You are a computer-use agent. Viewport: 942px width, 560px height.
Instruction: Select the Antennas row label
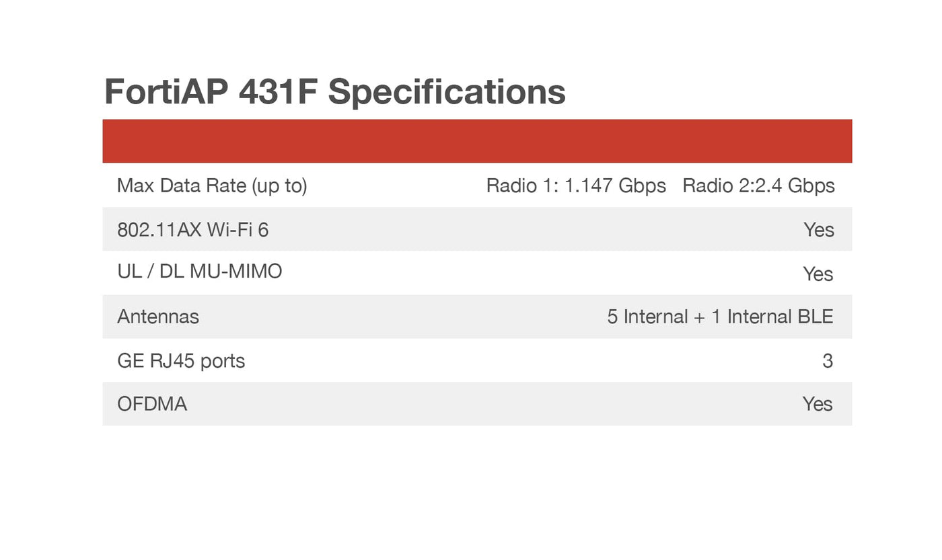[x=158, y=317]
